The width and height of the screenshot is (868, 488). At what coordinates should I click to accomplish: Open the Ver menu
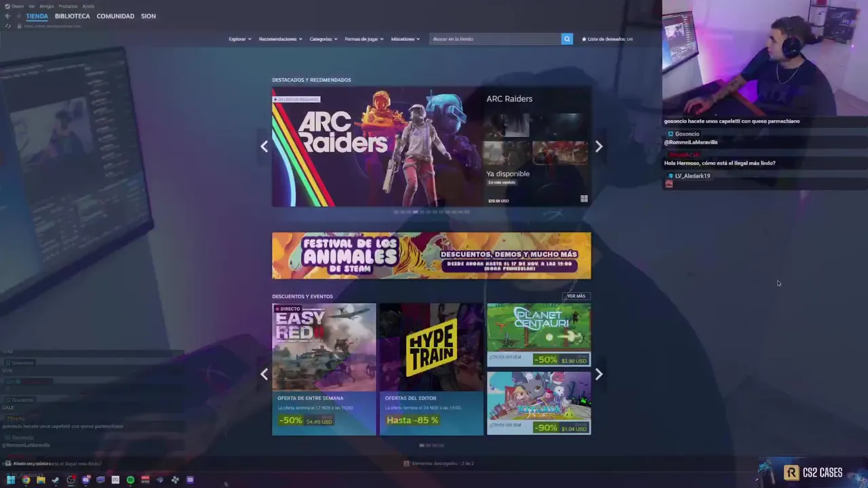[31, 6]
